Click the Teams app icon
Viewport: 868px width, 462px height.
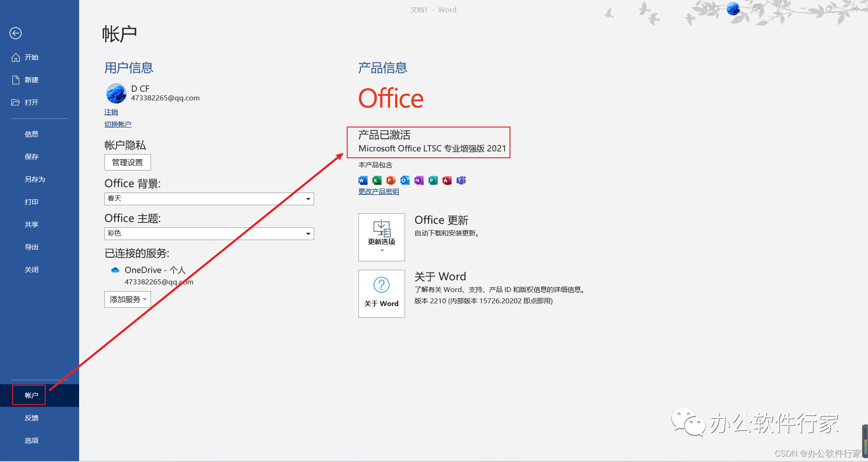point(461,180)
